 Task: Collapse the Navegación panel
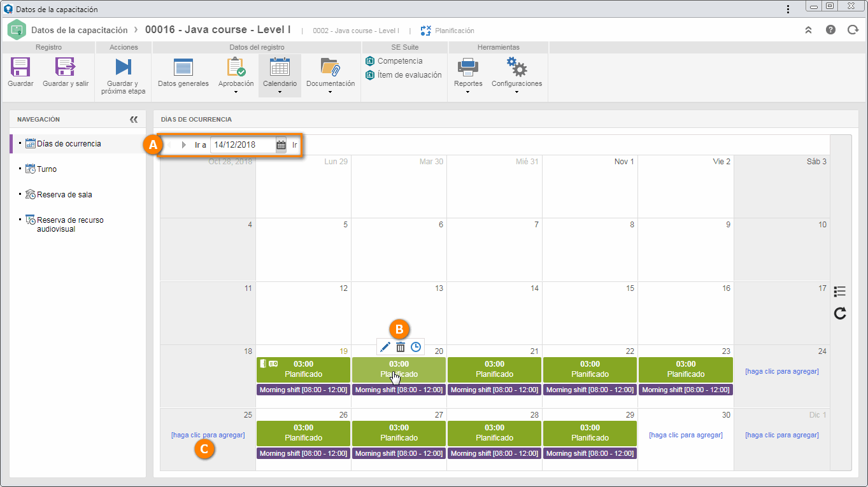tap(133, 119)
